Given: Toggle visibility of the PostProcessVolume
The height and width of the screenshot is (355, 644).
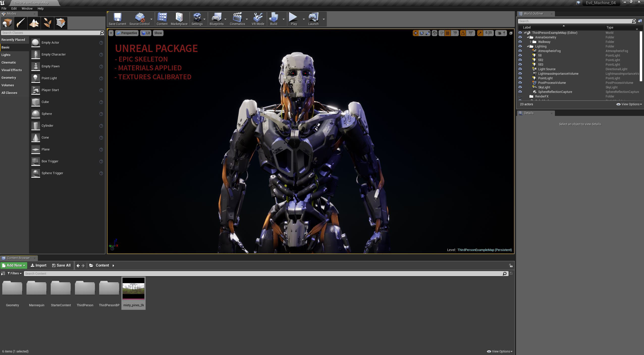Looking at the screenshot, I should click(x=520, y=83).
